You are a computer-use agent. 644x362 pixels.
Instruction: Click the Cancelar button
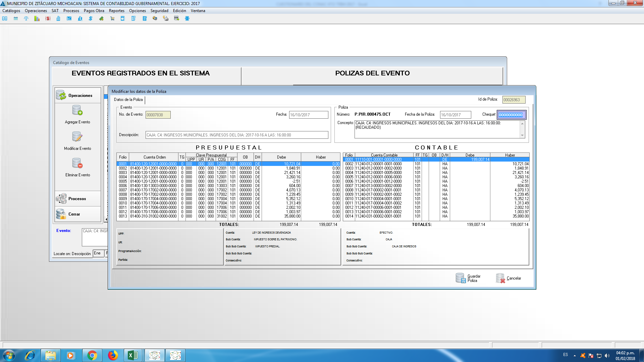click(509, 278)
